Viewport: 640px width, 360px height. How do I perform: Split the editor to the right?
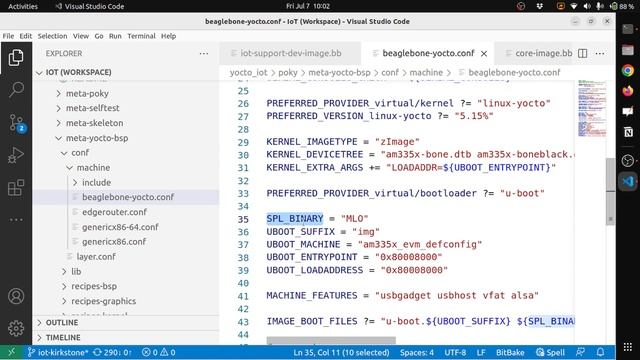coord(582,53)
